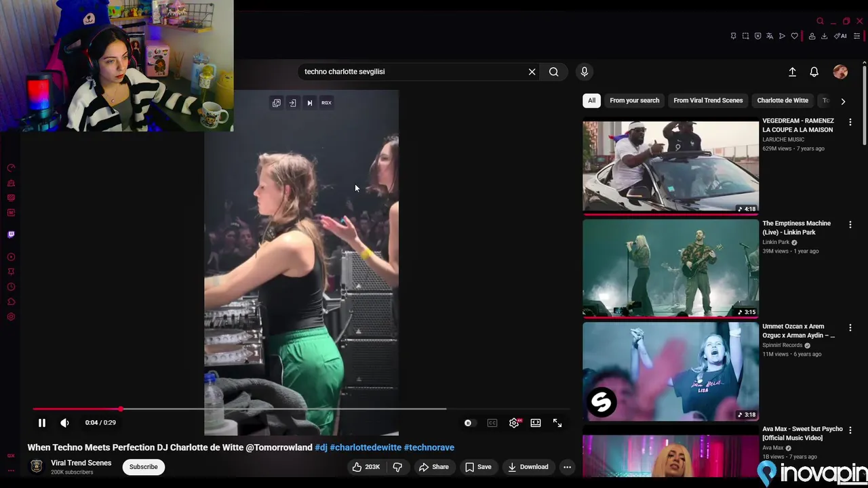Start voice search with microphone icon
Screen dimensions: 868x488
point(585,71)
